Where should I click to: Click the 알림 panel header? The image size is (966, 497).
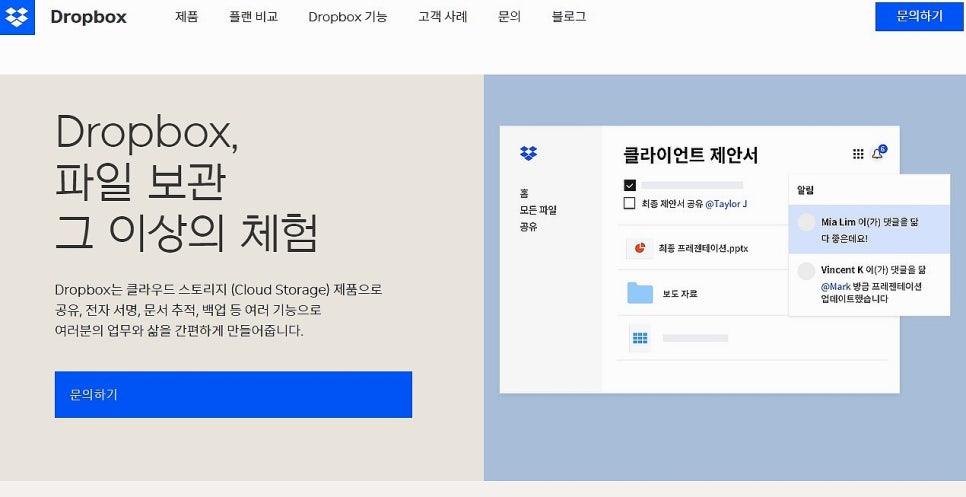[x=806, y=190]
